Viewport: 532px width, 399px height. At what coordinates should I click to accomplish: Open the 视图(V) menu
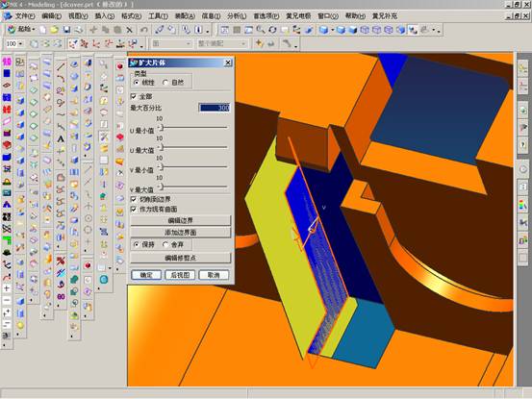(78, 16)
